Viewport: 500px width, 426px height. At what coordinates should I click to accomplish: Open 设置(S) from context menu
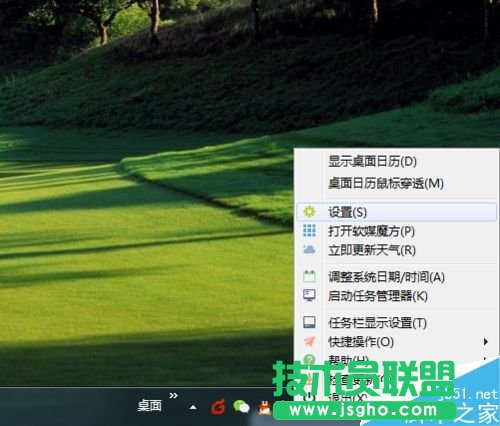396,212
